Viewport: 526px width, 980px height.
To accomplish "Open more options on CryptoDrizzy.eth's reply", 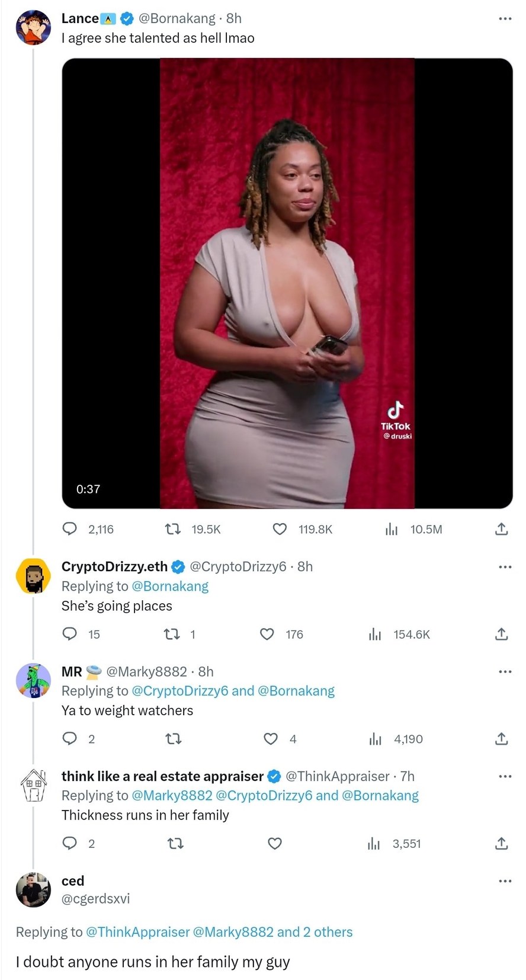I will 505,567.
